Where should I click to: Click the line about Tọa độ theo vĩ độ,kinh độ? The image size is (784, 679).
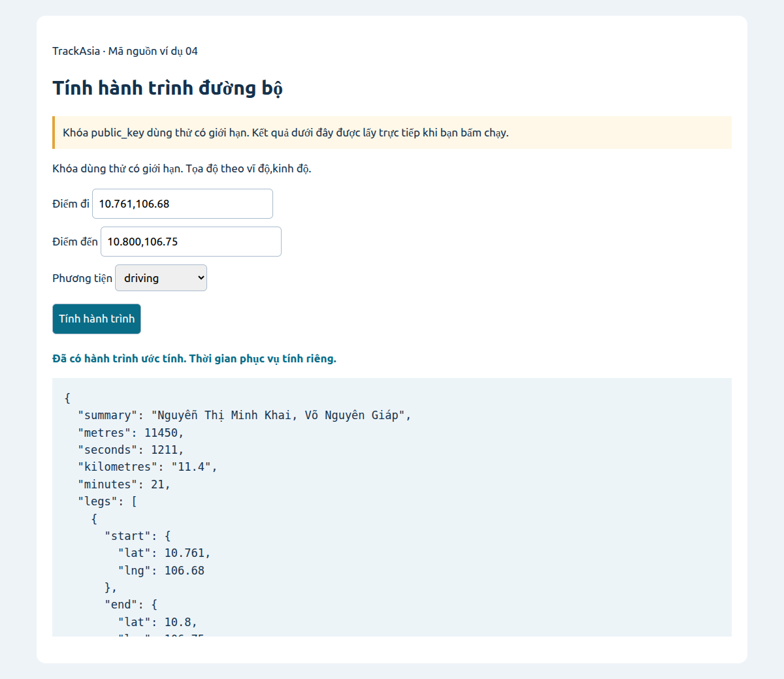(182, 168)
